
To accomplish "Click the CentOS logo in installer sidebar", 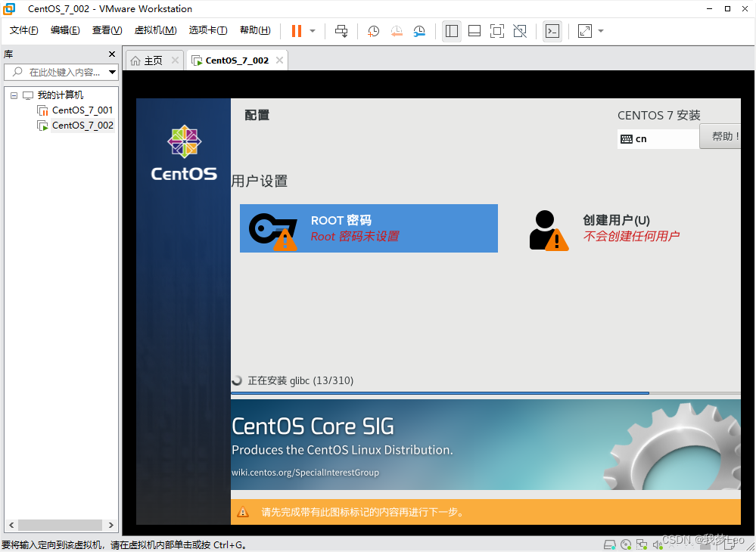I will click(184, 153).
